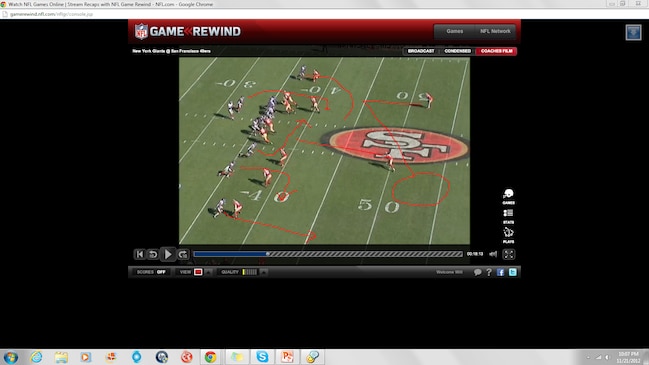Jump forward ten seconds
The width and height of the screenshot is (649, 365).
(x=183, y=254)
